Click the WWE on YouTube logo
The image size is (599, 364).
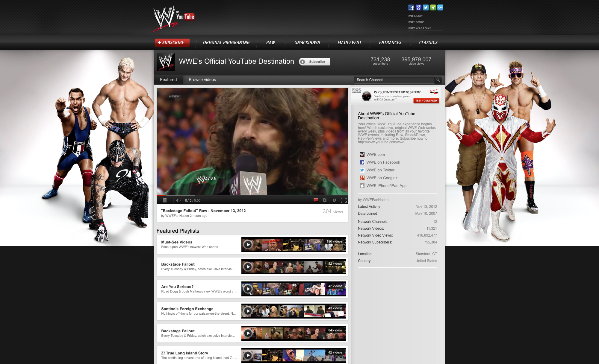click(173, 18)
